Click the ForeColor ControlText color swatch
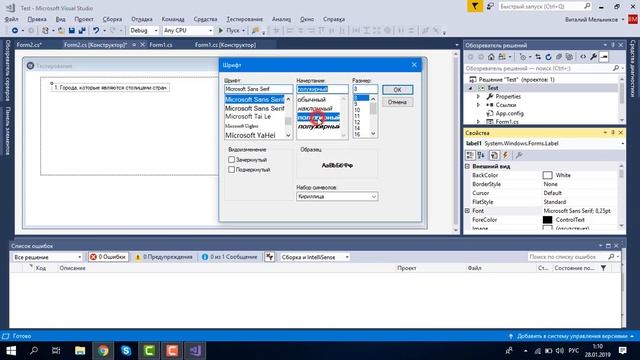This screenshot has height=360, width=640. pos(547,220)
